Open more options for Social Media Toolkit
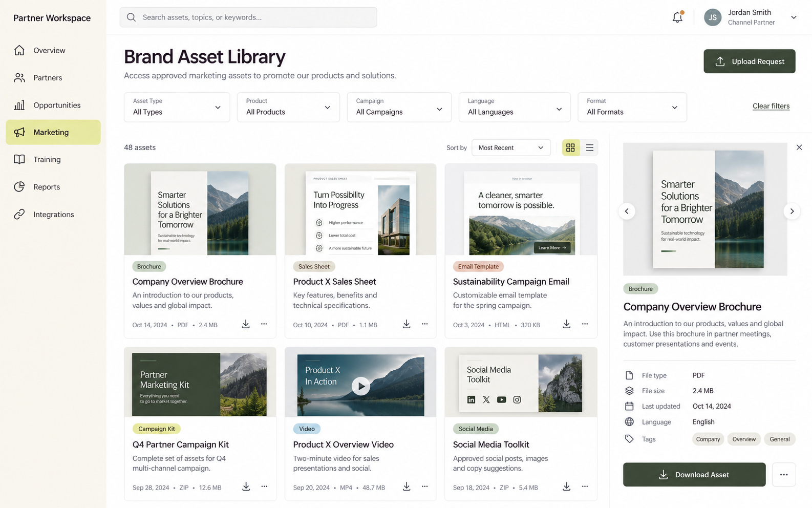Viewport: 812px width, 508px height. (x=585, y=486)
